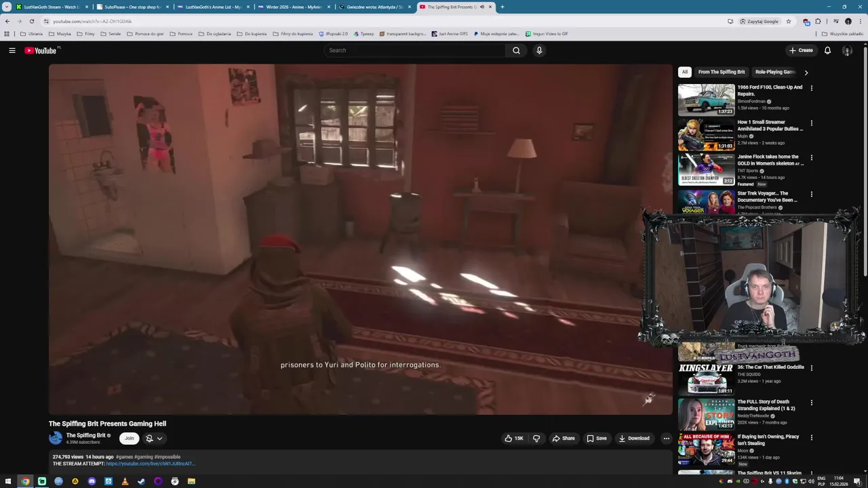
Task: Download the video
Action: [x=634, y=439]
